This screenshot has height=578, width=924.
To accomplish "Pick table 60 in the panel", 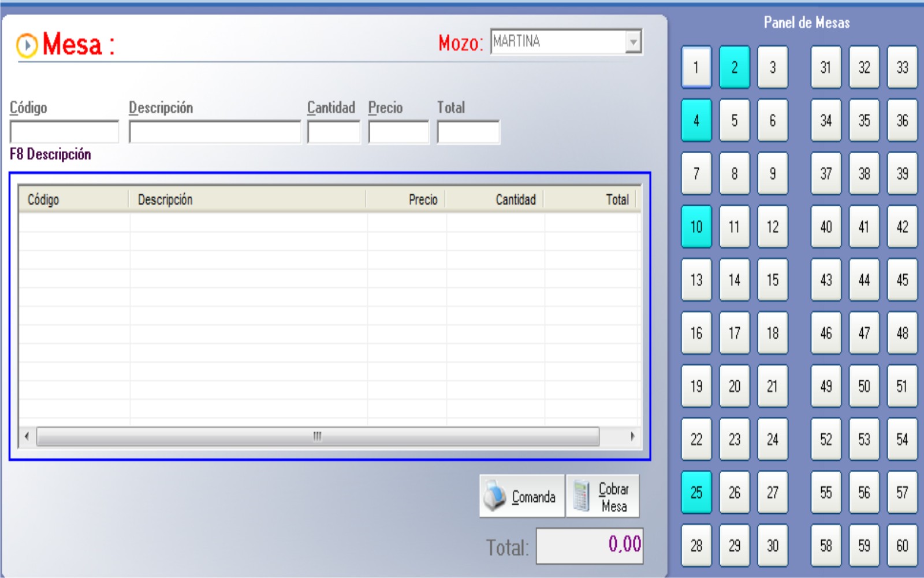I will pos(901,546).
